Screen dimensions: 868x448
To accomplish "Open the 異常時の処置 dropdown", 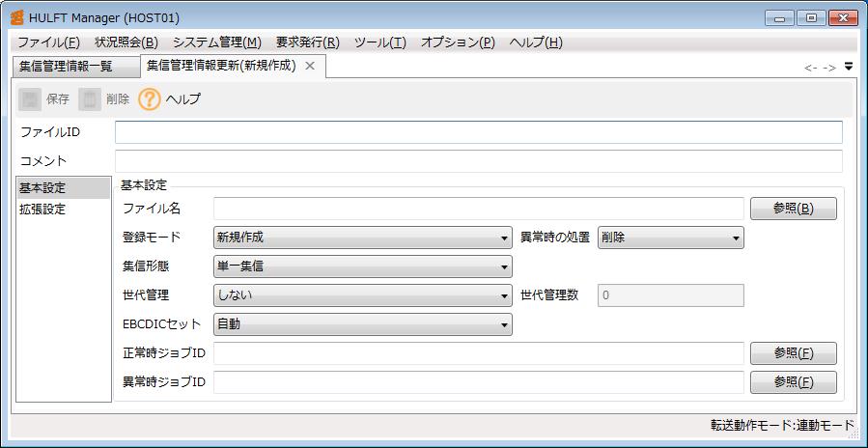I will pyautogui.click(x=671, y=238).
